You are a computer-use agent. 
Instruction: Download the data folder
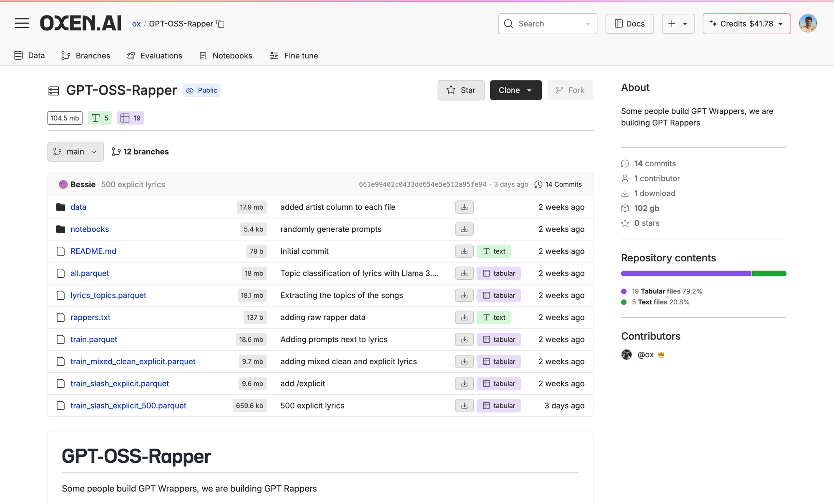click(x=464, y=207)
